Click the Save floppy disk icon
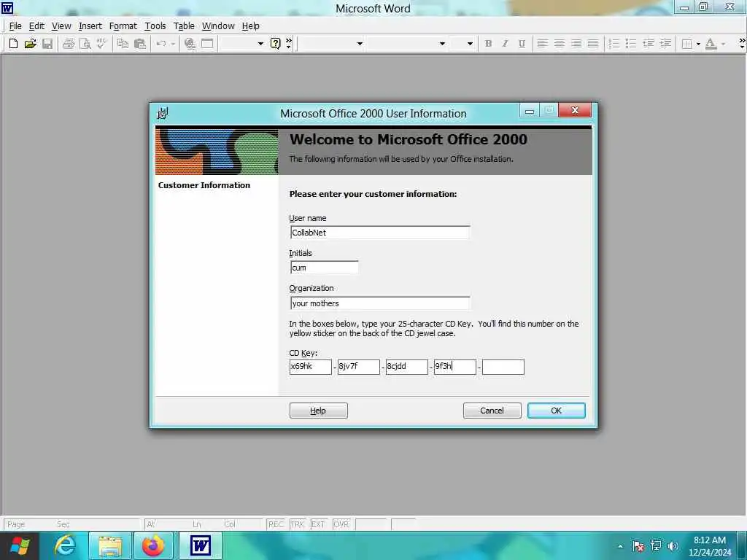The height and width of the screenshot is (560, 747). pyautogui.click(x=47, y=44)
